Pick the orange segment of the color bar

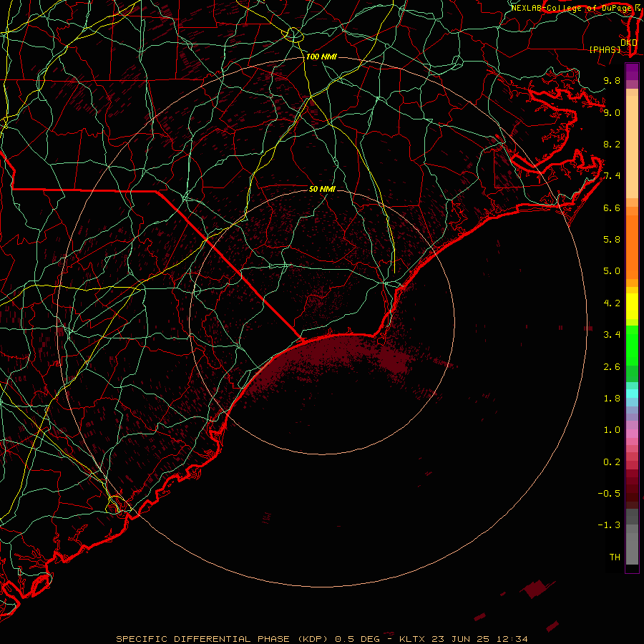click(x=632, y=248)
